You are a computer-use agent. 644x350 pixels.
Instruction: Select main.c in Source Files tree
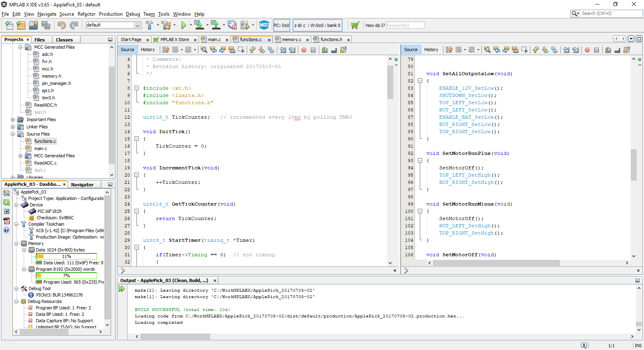(40, 148)
